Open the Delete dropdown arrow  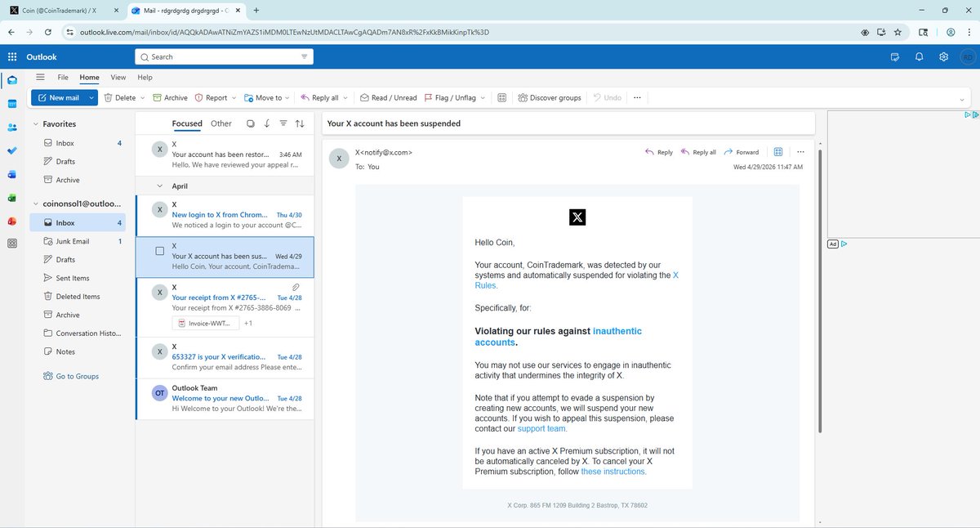pyautogui.click(x=143, y=97)
